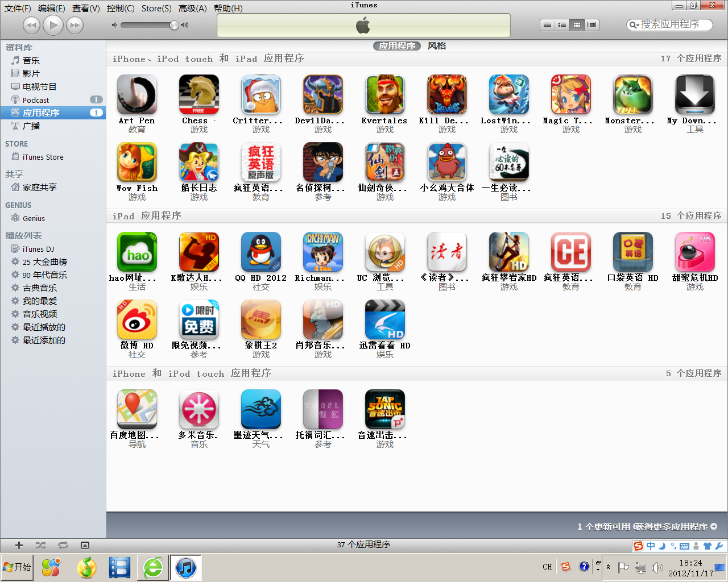Screen dimensions: 728x582
Task: Click the 墨迹天气 weather app icon
Action: tap(260, 409)
